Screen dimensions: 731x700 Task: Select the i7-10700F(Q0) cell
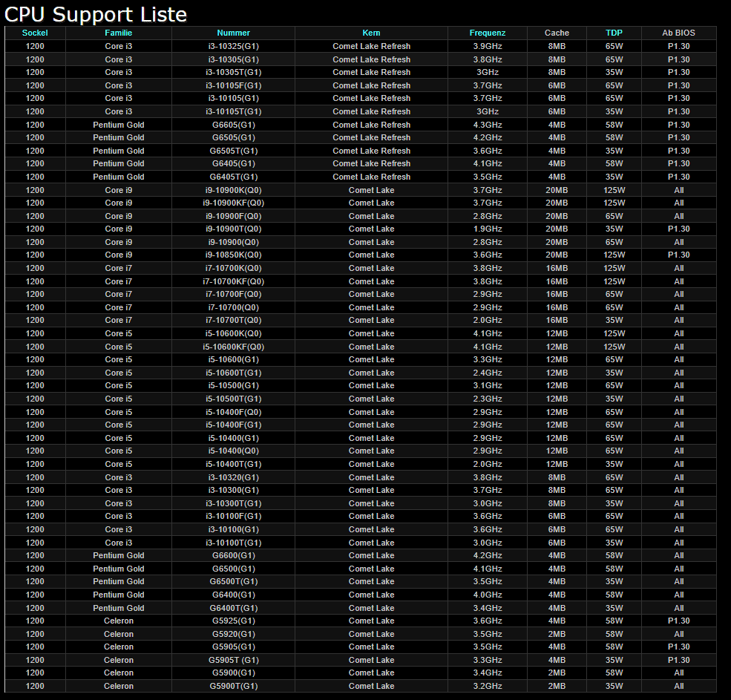[233, 294]
